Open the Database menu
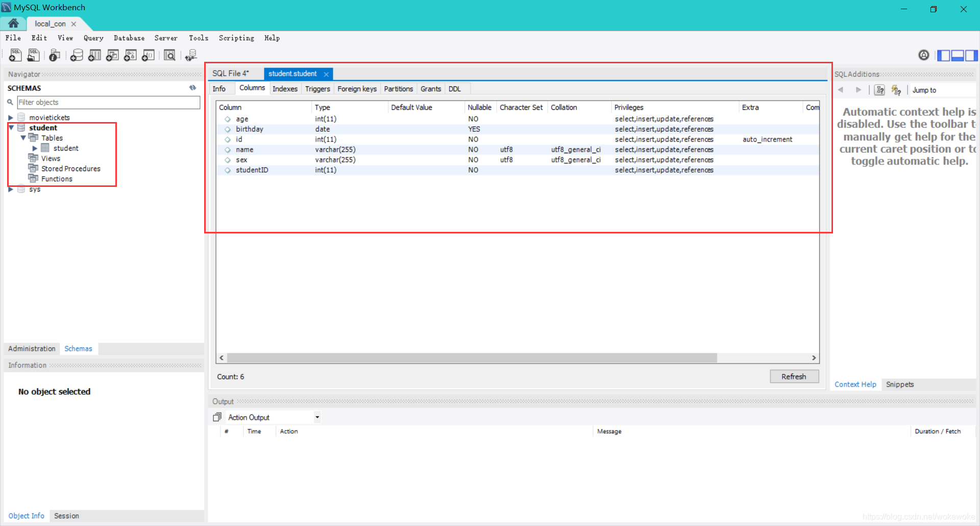 point(129,38)
